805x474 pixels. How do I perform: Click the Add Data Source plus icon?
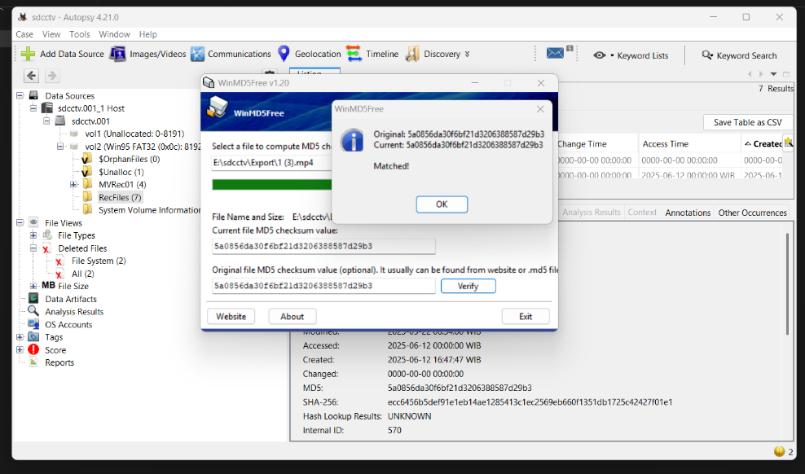pyautogui.click(x=28, y=54)
